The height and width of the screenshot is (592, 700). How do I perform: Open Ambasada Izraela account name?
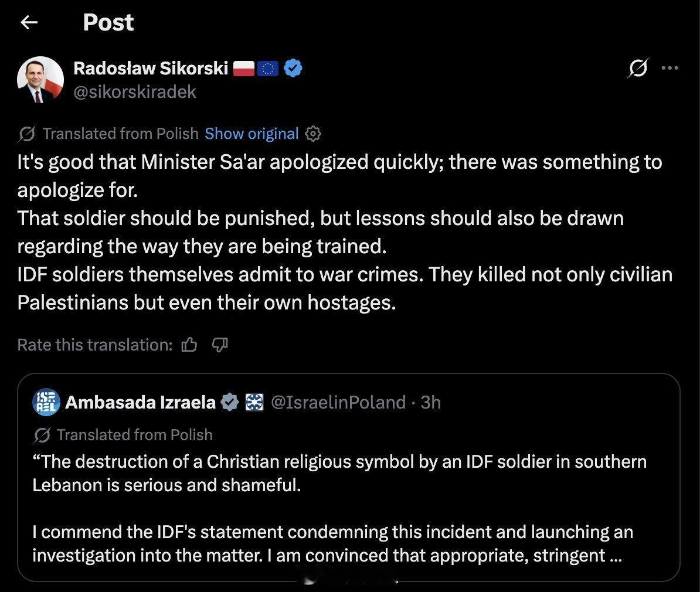click(140, 402)
